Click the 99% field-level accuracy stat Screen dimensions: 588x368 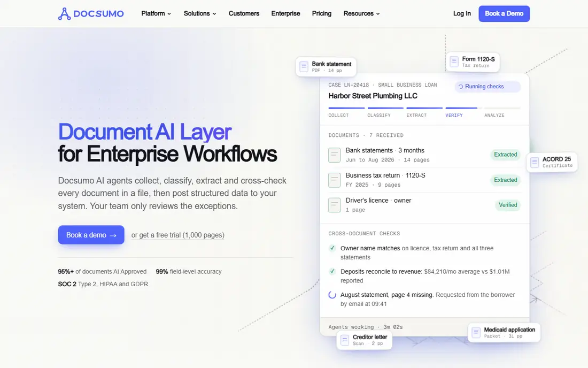[189, 272]
